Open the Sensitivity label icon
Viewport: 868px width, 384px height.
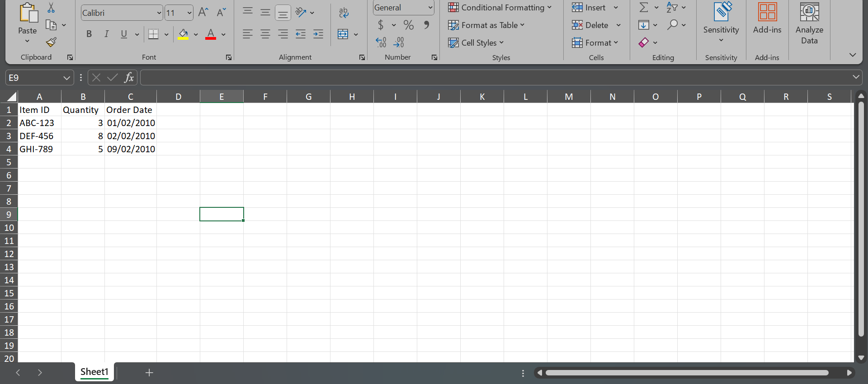[x=722, y=12]
